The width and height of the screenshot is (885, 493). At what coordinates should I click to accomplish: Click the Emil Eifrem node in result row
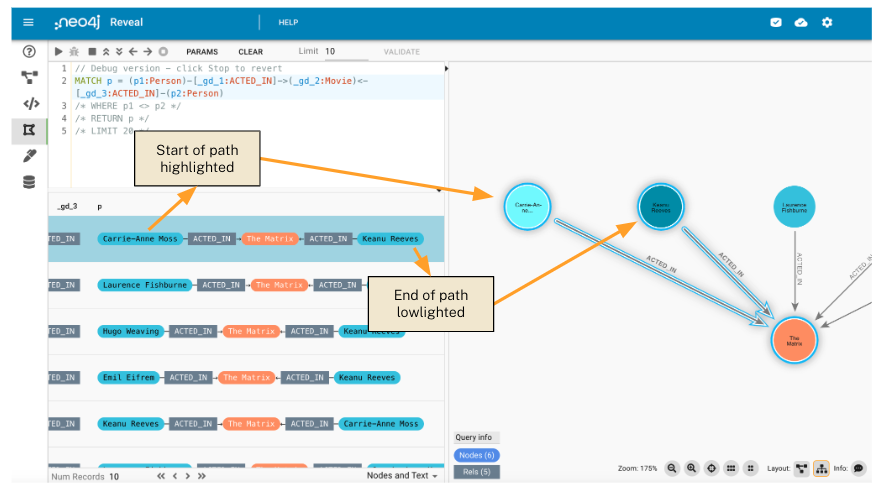tap(129, 378)
